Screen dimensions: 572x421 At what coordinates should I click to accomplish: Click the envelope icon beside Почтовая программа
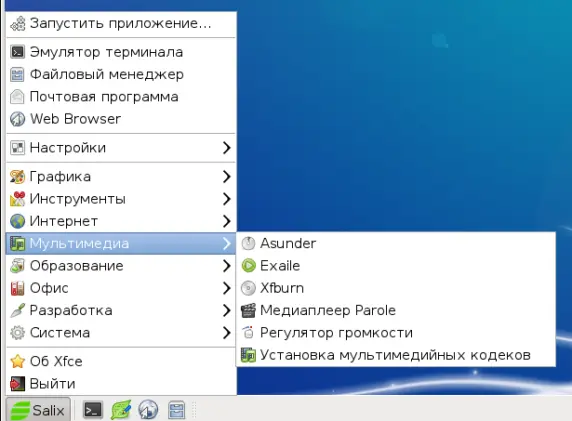[18, 97]
